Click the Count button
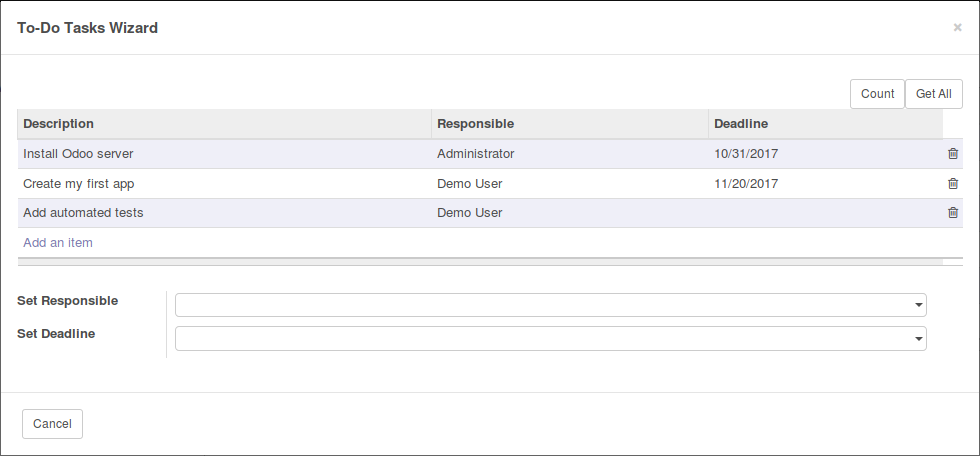 [x=877, y=94]
